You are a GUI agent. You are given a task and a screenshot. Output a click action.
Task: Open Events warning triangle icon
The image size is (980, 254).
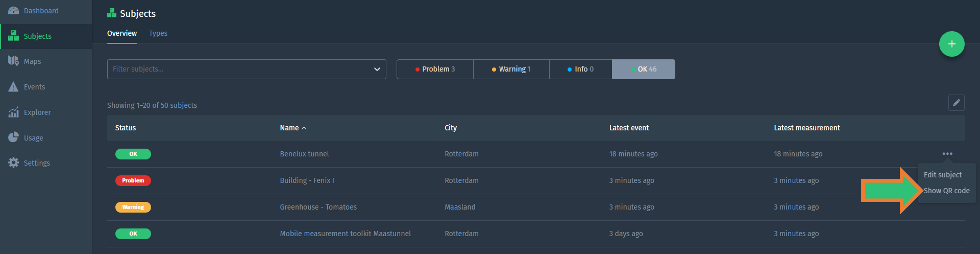point(13,87)
